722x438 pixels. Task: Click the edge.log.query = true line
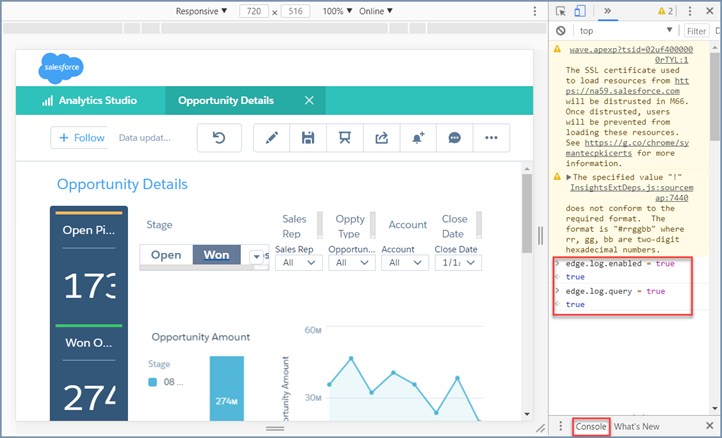[x=615, y=292]
